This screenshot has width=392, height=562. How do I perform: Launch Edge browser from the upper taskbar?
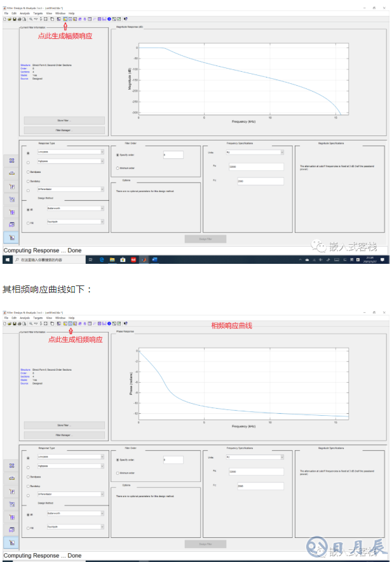click(102, 260)
